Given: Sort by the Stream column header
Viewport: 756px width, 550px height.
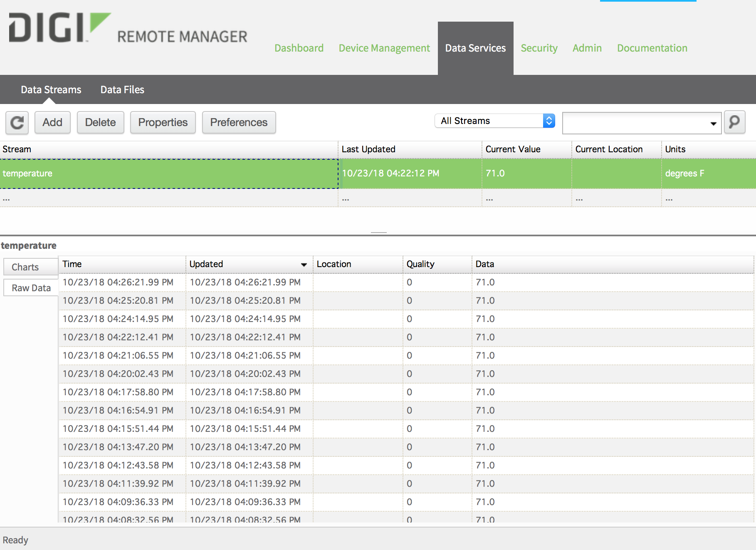Looking at the screenshot, I should point(169,149).
